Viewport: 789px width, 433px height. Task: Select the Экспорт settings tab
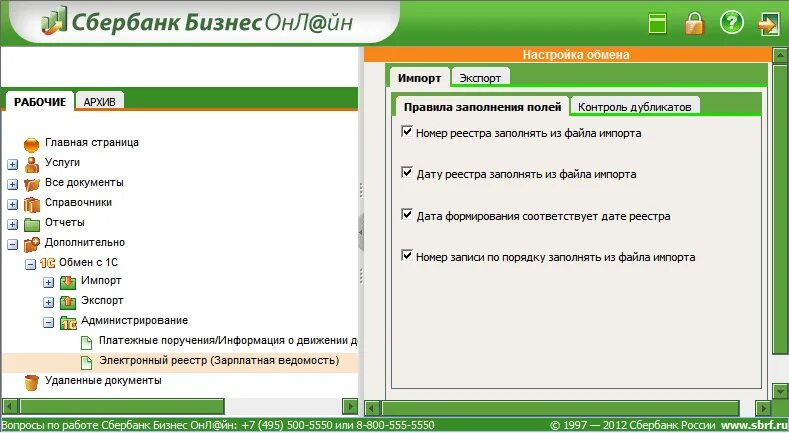pos(480,78)
